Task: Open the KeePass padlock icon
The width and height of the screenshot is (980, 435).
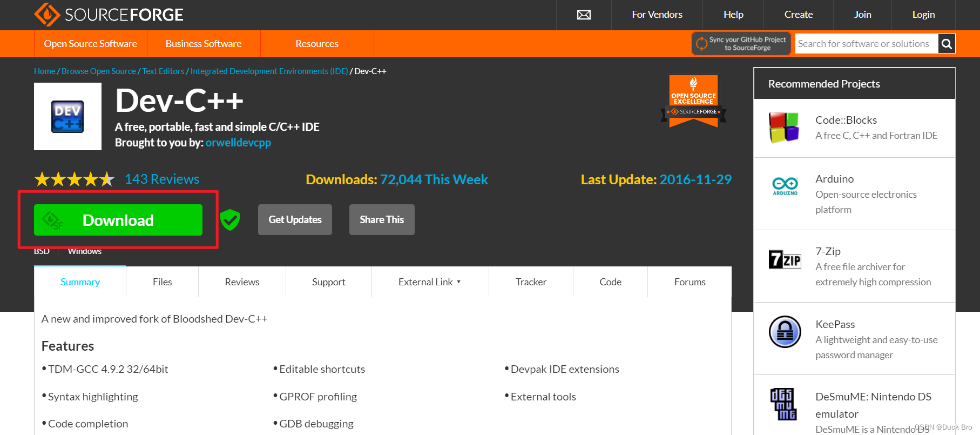Action: tap(785, 332)
